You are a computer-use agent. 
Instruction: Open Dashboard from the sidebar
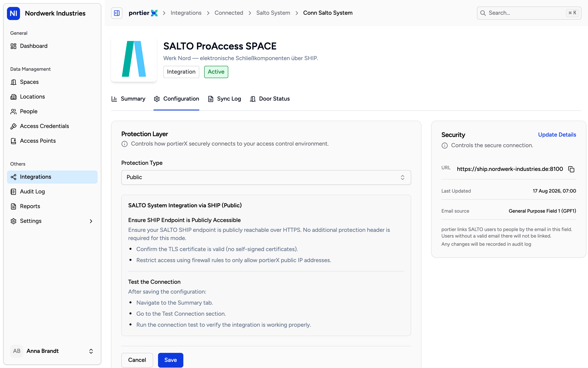(x=52, y=46)
